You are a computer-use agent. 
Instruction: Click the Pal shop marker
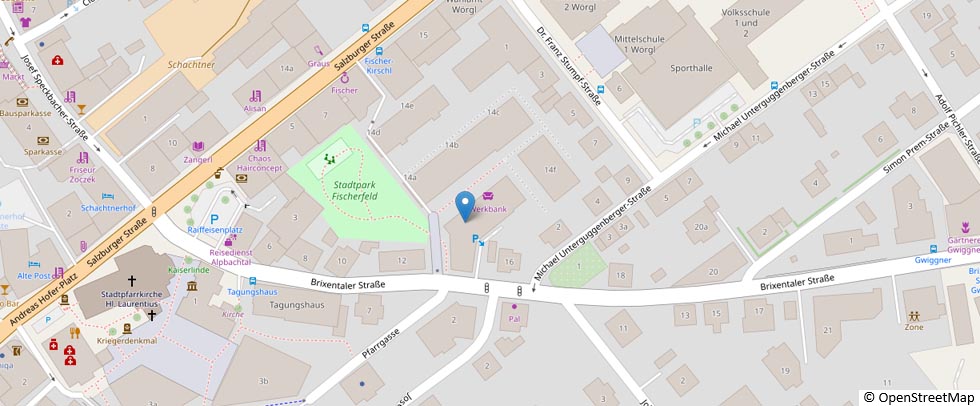pos(514,307)
